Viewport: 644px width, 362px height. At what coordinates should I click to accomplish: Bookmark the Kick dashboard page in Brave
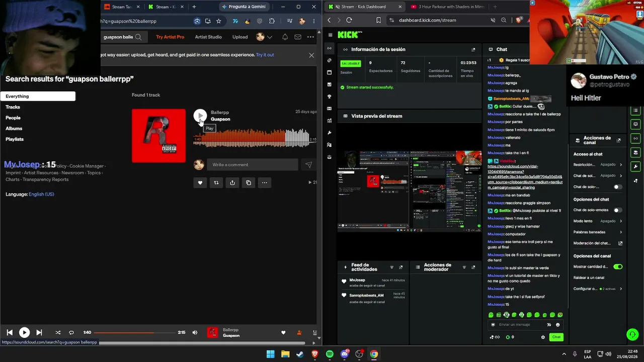(379, 20)
